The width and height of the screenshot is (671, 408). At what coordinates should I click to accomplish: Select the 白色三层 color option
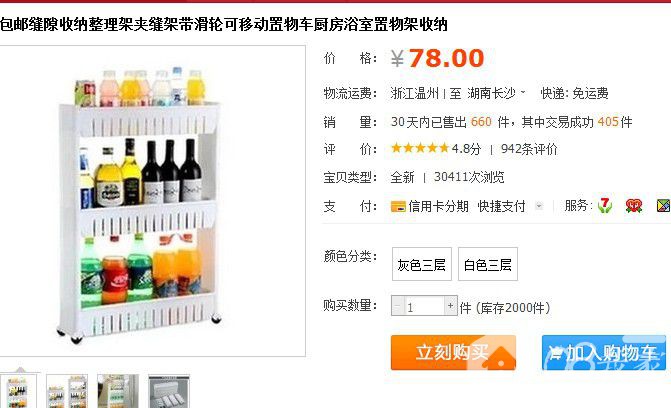[488, 264]
